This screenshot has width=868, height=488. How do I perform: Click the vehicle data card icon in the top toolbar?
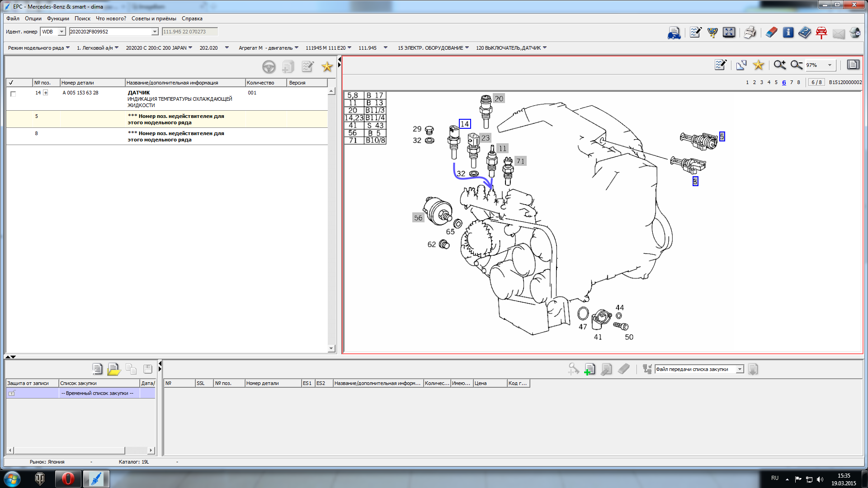tap(674, 33)
